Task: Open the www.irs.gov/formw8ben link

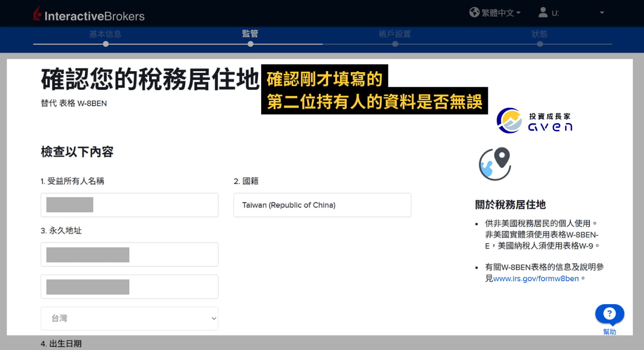Action: pyautogui.click(x=536, y=279)
